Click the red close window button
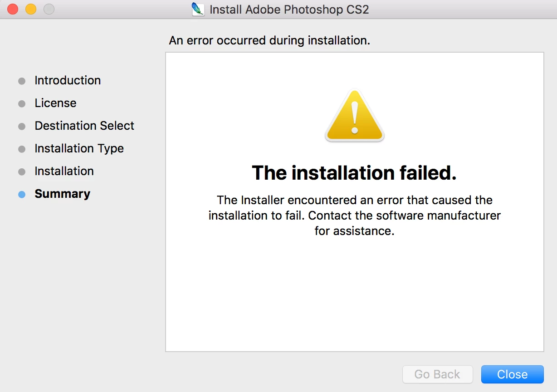 [x=13, y=9]
